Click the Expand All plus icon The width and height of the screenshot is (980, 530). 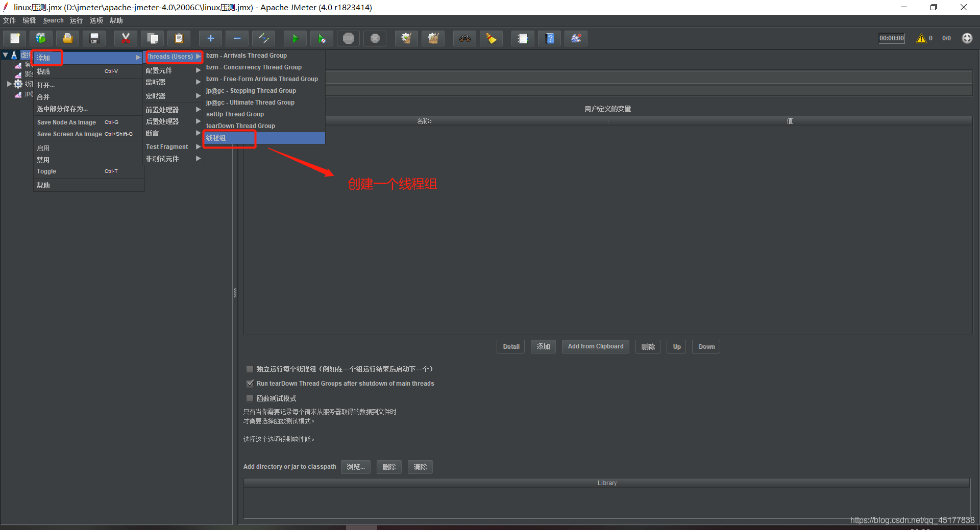pos(210,38)
